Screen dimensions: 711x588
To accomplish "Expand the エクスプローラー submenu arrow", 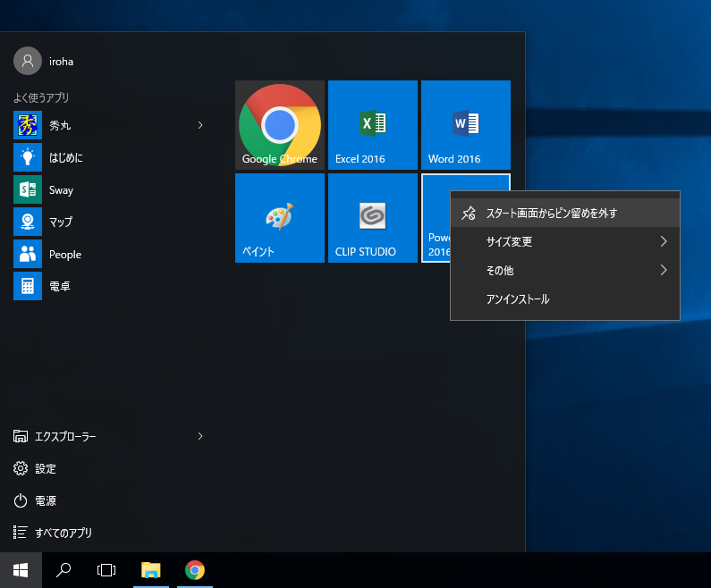I will coord(200,436).
